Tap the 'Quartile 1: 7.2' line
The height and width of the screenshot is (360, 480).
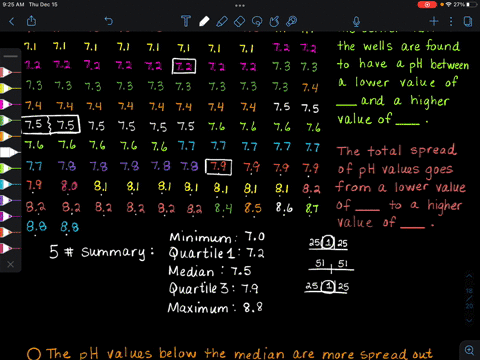216,253
